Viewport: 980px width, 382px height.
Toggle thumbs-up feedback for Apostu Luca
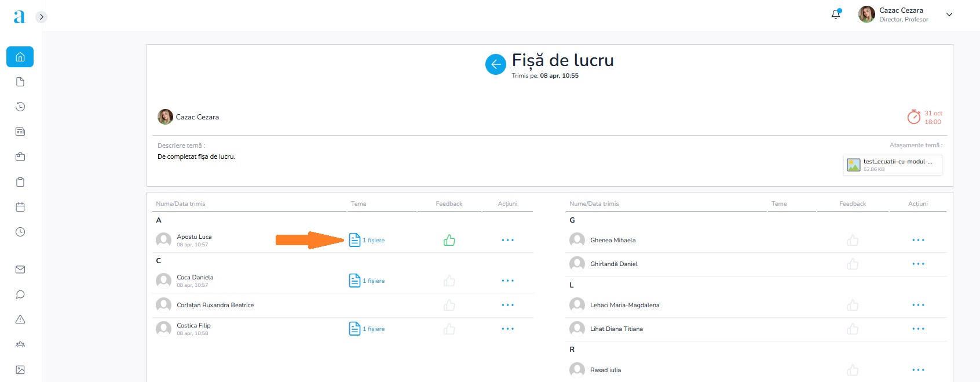449,240
